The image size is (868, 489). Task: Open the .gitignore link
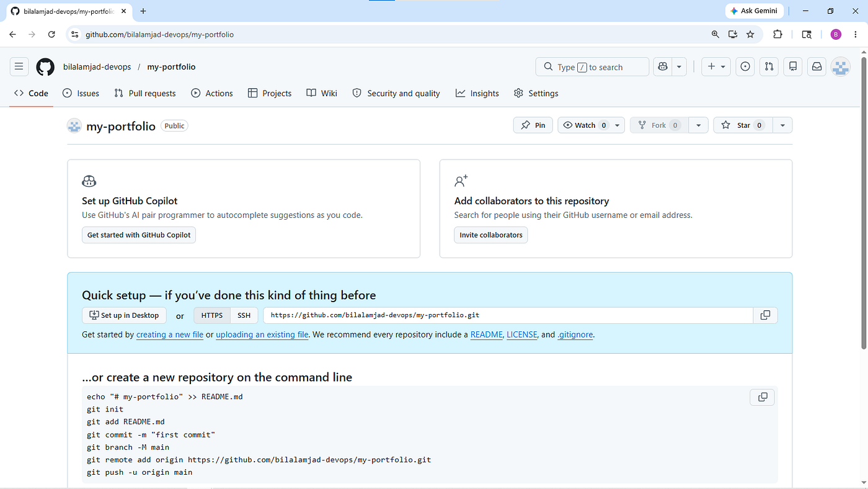pos(575,334)
